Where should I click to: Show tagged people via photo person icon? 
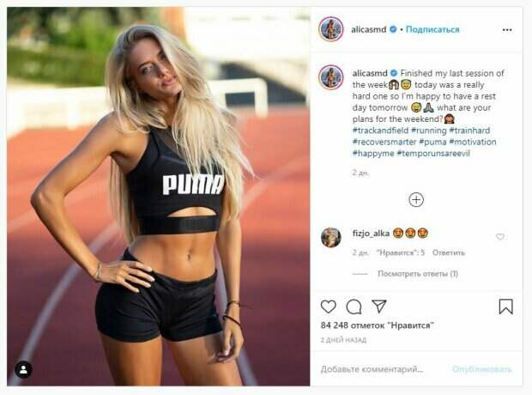(23, 369)
